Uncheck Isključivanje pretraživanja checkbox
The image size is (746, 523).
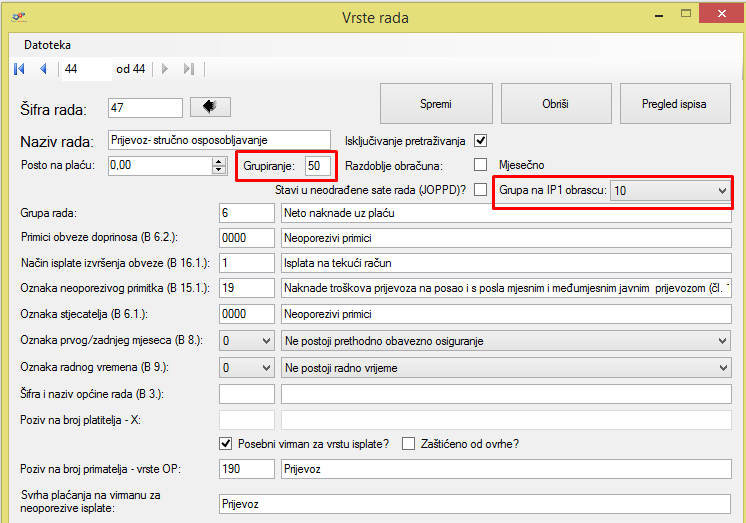tap(480, 140)
